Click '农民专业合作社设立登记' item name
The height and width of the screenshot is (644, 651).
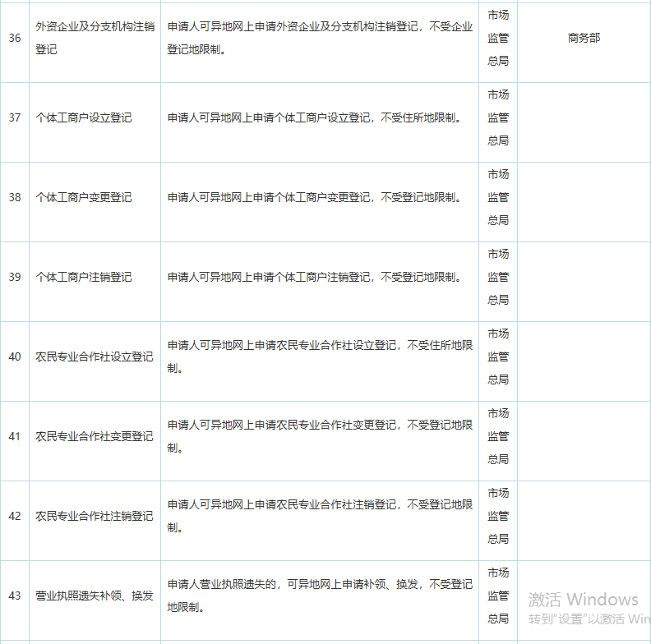point(95,356)
